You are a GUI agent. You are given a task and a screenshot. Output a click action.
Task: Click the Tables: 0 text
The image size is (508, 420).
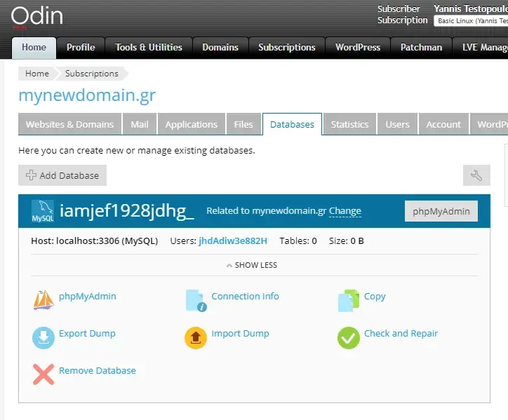(298, 241)
